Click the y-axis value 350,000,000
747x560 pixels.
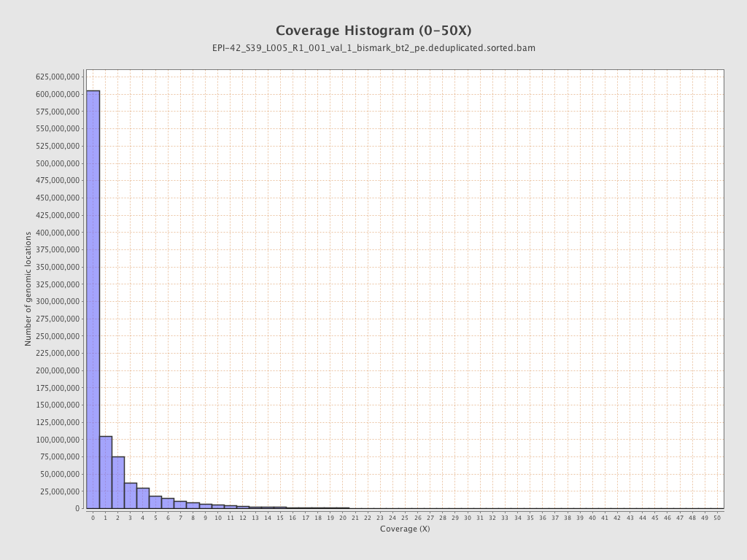coord(58,267)
